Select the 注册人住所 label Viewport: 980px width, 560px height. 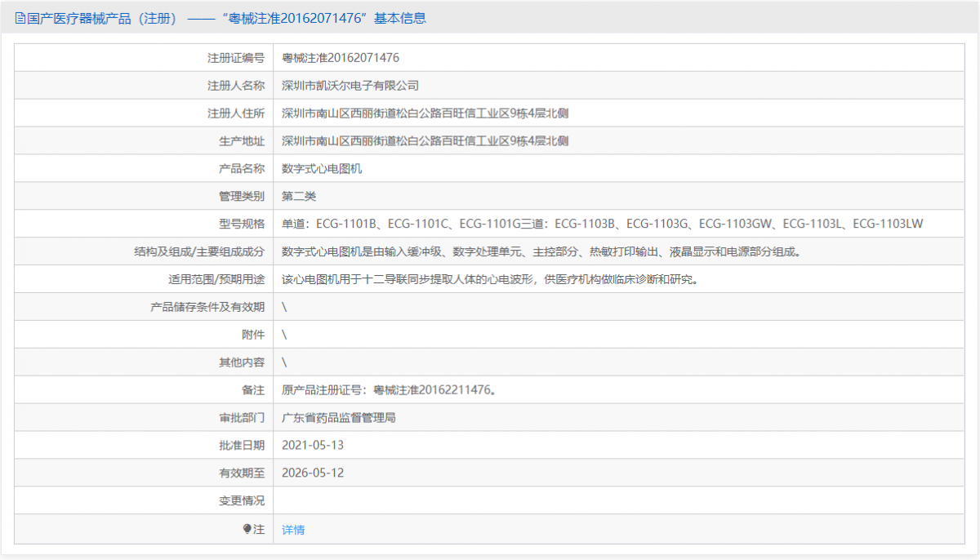click(x=236, y=113)
